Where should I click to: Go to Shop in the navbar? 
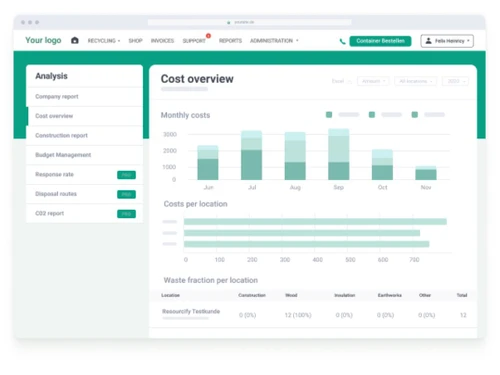pos(135,41)
